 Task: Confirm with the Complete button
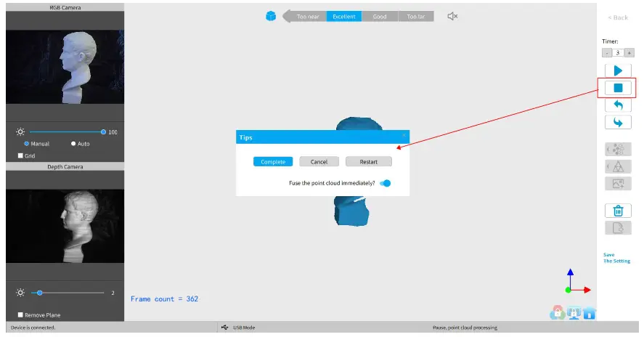(273, 162)
